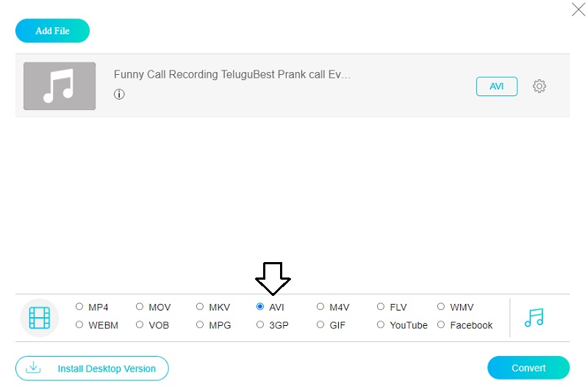Choose M4V format option
The height and width of the screenshot is (392, 588).
(x=320, y=307)
